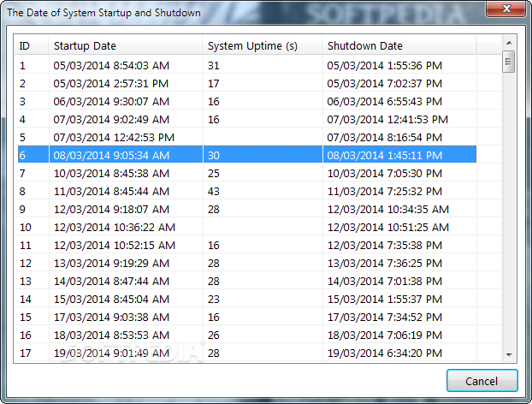
Task: Select startup entry 12/03/2014 10:52:15 AM
Action: (115, 246)
